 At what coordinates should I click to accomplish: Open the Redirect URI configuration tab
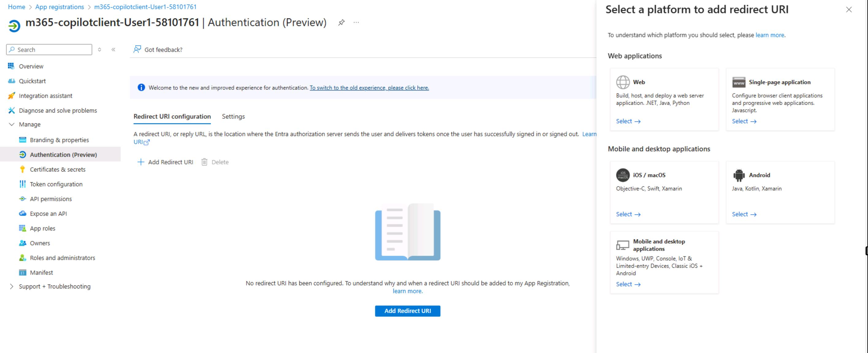coord(172,116)
